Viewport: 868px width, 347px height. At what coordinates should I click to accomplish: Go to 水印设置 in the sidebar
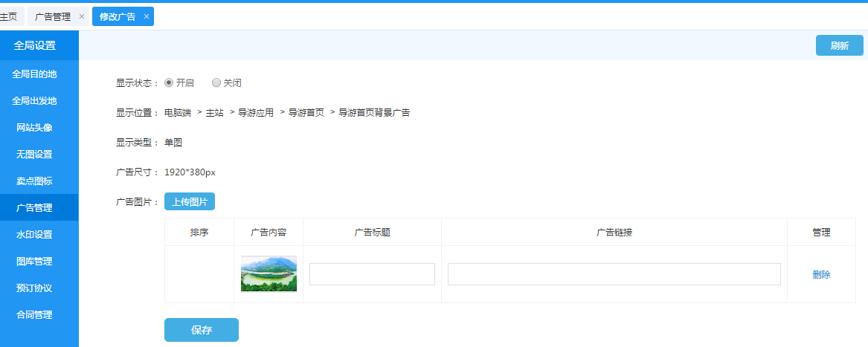coord(34,235)
